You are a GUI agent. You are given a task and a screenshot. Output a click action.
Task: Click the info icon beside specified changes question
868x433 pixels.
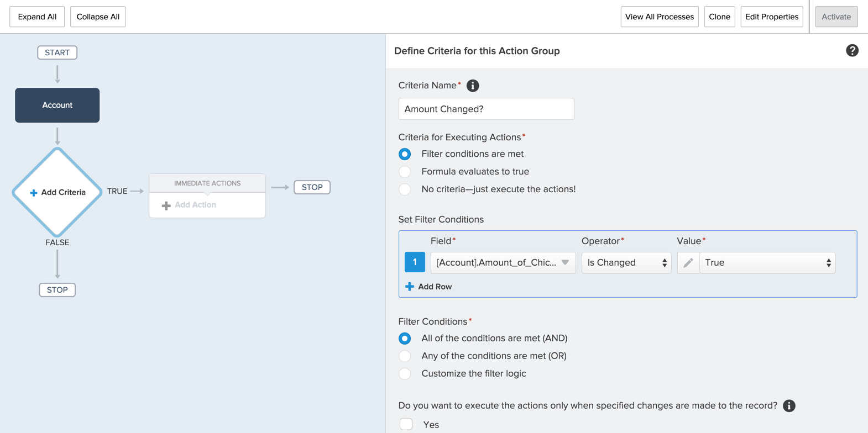(789, 406)
